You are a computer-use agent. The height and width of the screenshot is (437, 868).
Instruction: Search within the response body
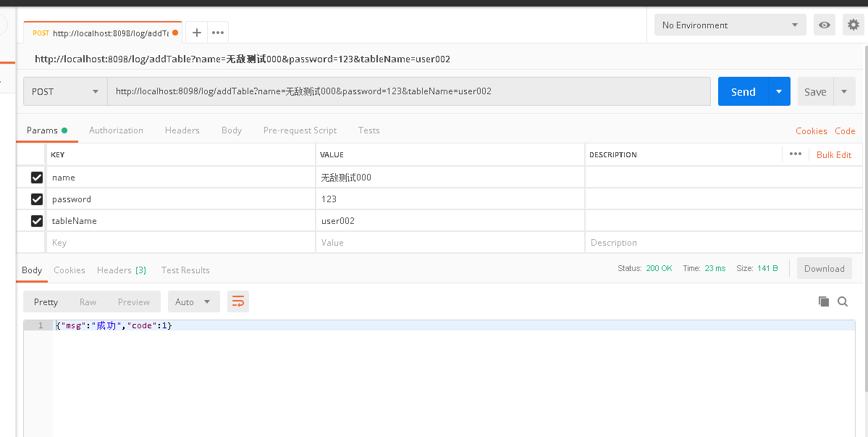click(x=843, y=301)
